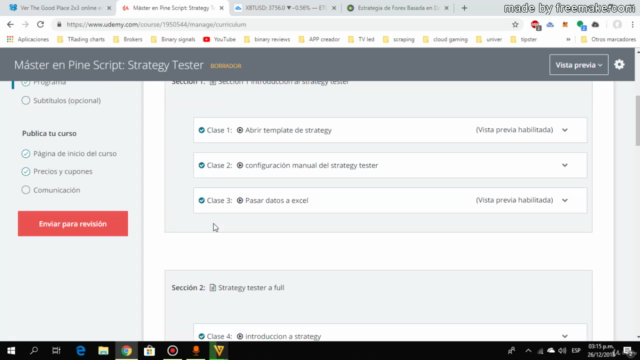Open the volume tray icon
Image resolution: width=640 pixels, height=360 pixels.
(x=562, y=351)
